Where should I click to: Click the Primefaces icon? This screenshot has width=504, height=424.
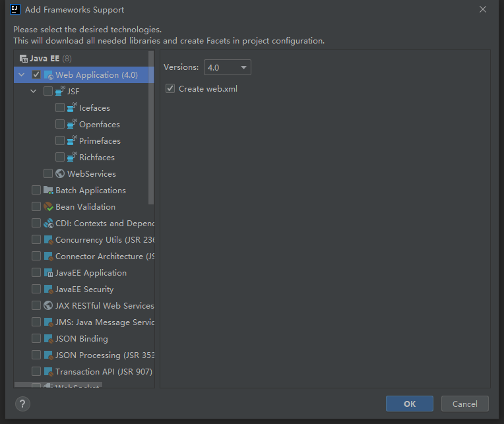72,140
